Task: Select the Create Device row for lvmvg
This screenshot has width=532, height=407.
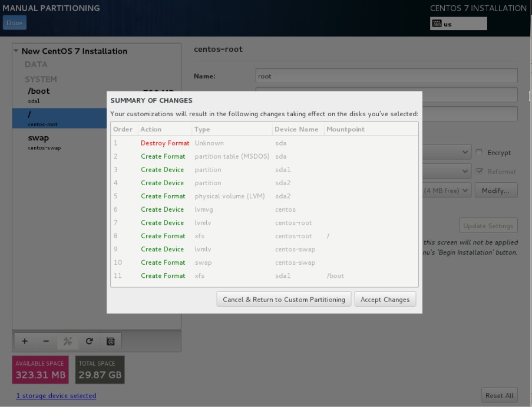Action: [265, 209]
